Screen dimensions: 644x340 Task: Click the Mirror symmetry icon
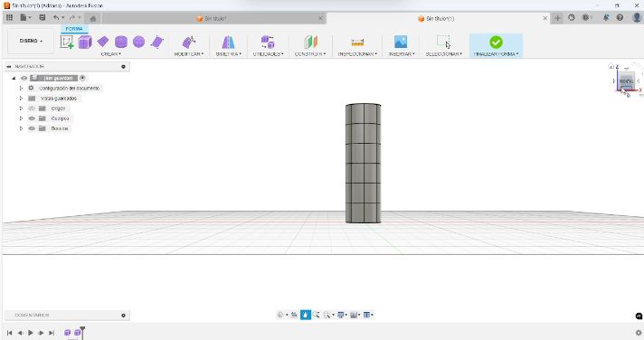(228, 42)
